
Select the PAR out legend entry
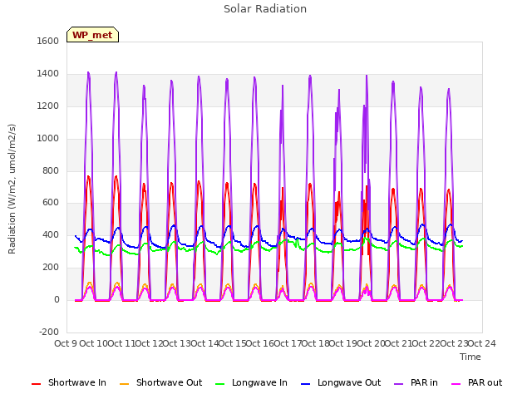coord(476,383)
